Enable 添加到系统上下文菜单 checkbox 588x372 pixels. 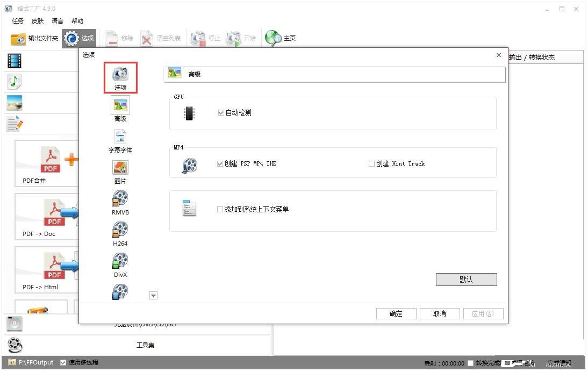[220, 209]
